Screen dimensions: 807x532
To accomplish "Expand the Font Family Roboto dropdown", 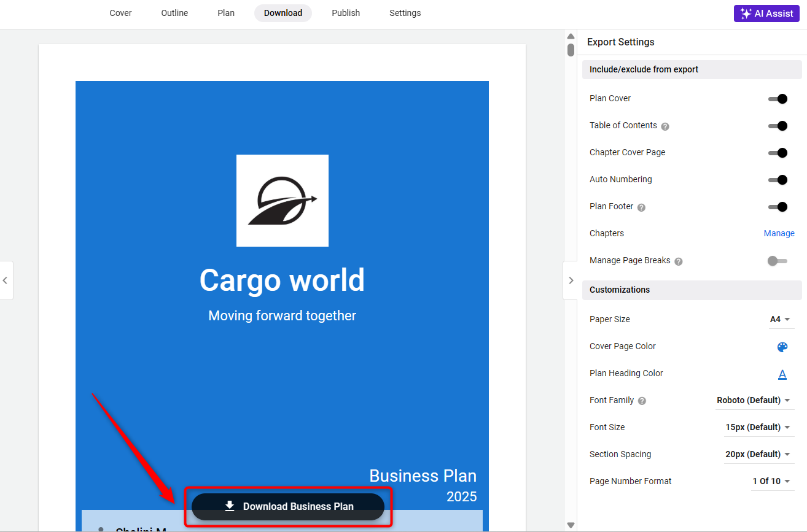I will point(753,401).
